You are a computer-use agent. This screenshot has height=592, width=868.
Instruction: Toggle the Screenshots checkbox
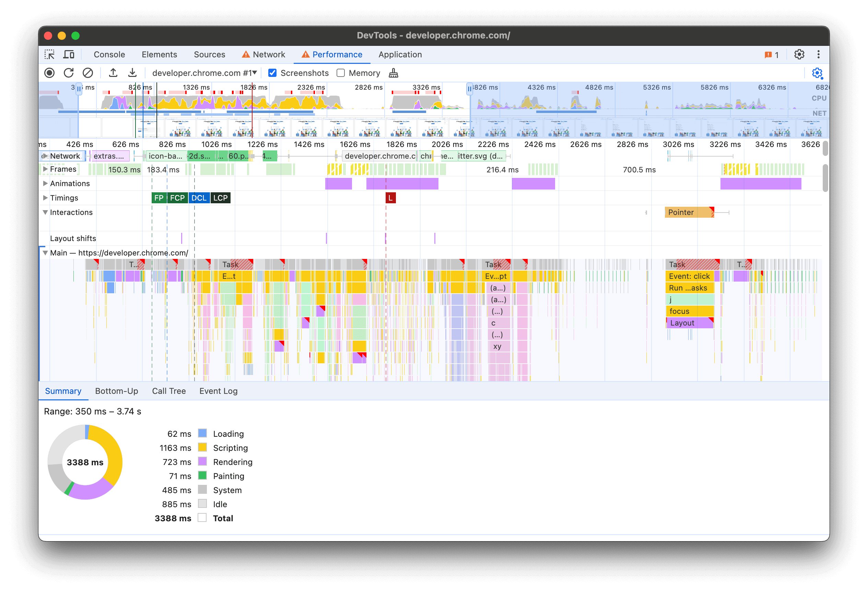point(273,72)
